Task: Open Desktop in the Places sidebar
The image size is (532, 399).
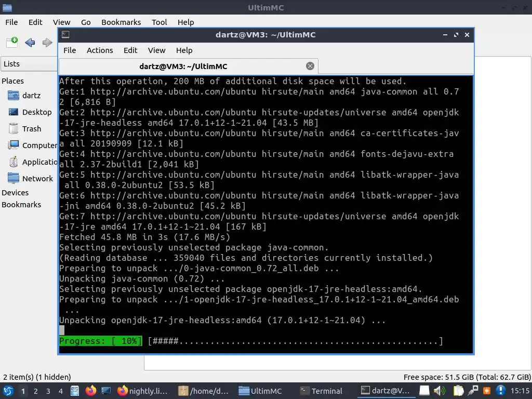Action: (29, 112)
